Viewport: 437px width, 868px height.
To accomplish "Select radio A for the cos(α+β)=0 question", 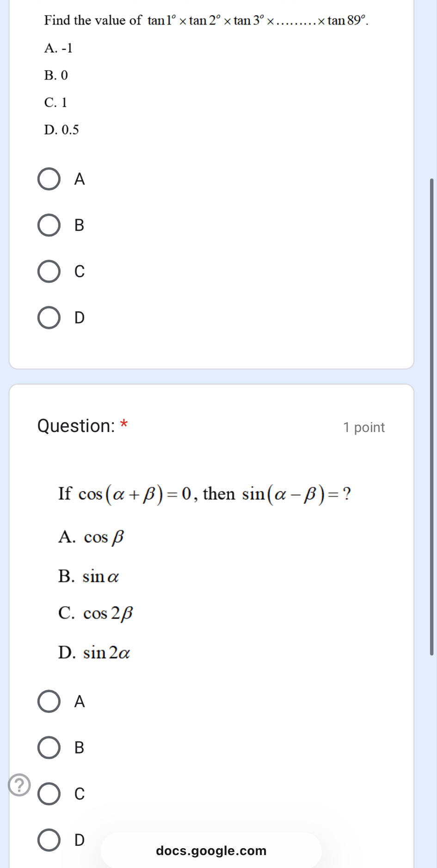I will click(x=49, y=702).
